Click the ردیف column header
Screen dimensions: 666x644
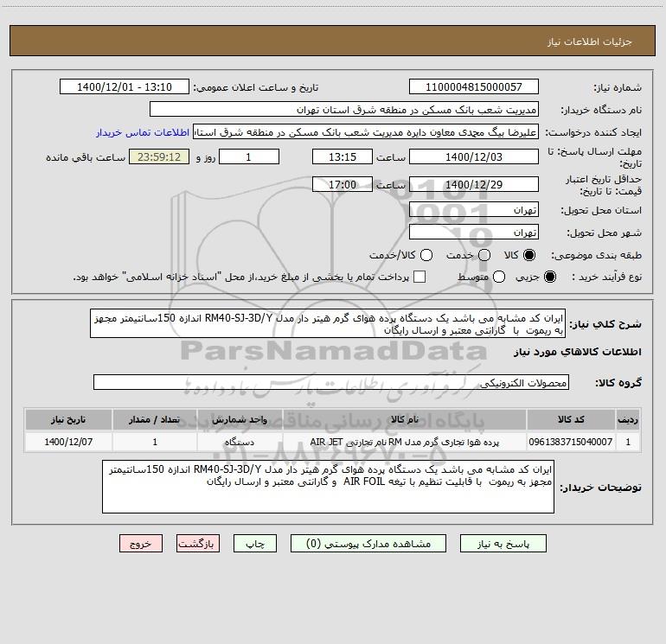628,419
